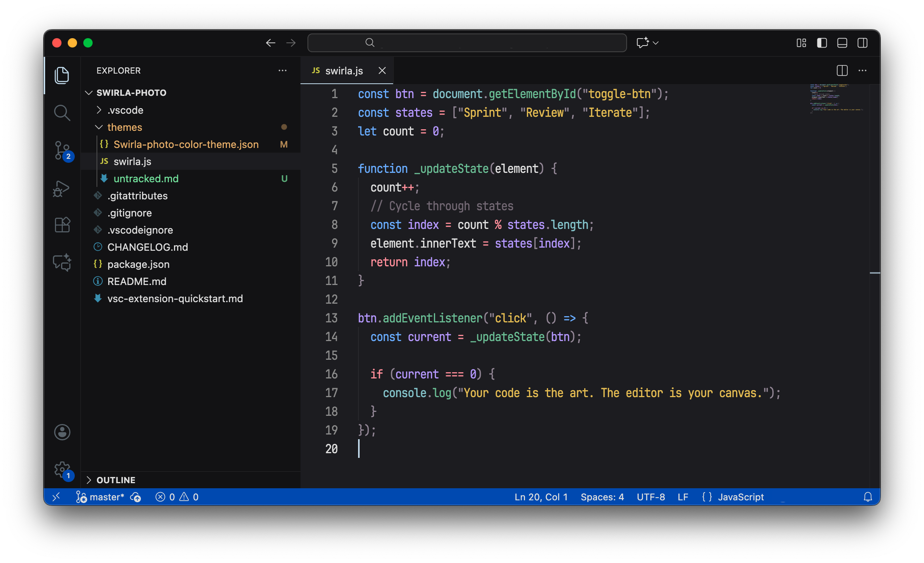Viewport: 924px width, 563px height.
Task: Open Run and Debug view
Action: [62, 188]
